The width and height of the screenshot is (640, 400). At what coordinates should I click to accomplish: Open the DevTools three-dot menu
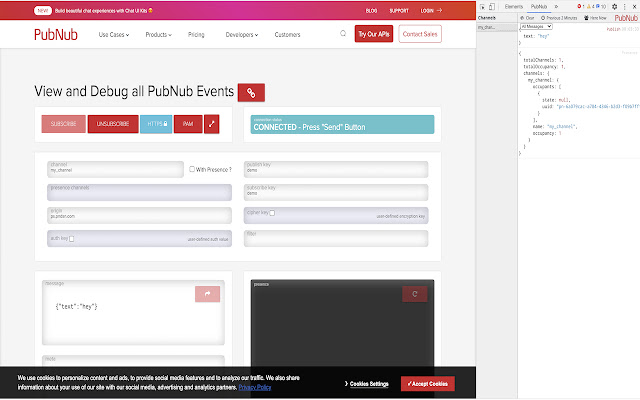[x=624, y=7]
